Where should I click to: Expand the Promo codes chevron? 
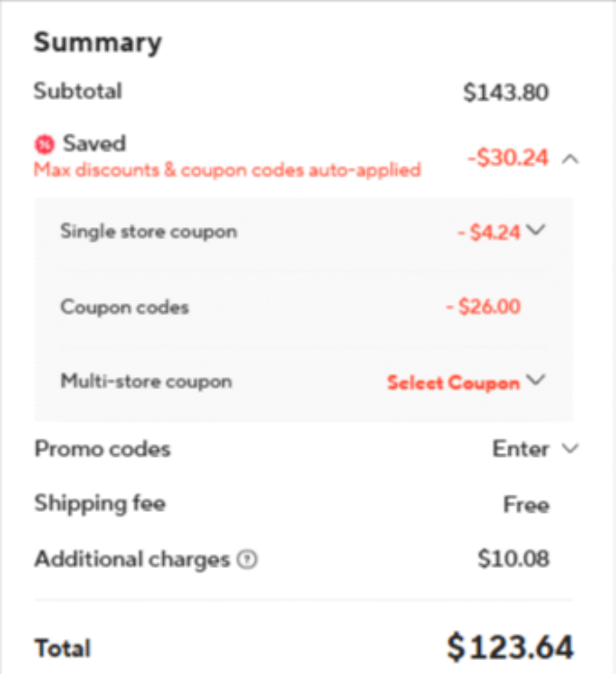click(569, 449)
